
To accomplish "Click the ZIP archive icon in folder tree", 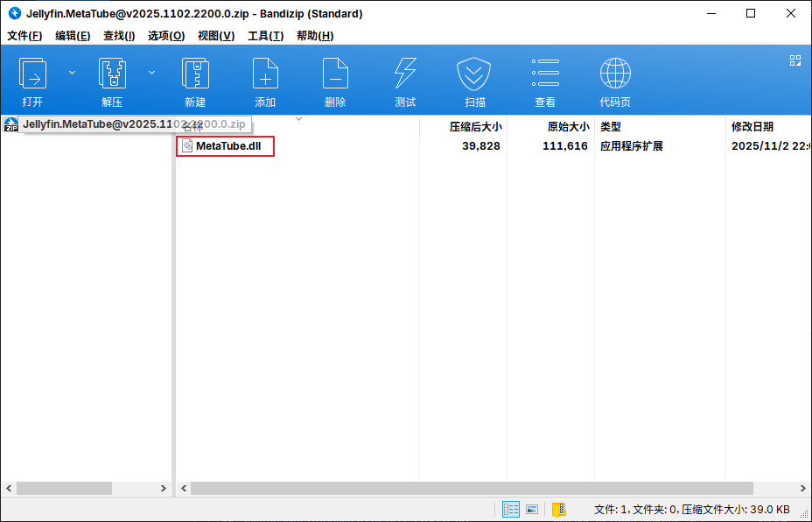I will point(10,124).
